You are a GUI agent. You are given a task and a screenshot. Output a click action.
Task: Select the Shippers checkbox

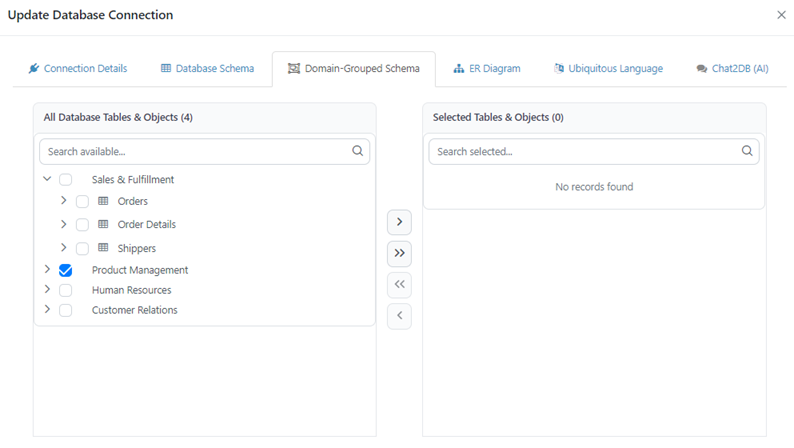[82, 249]
